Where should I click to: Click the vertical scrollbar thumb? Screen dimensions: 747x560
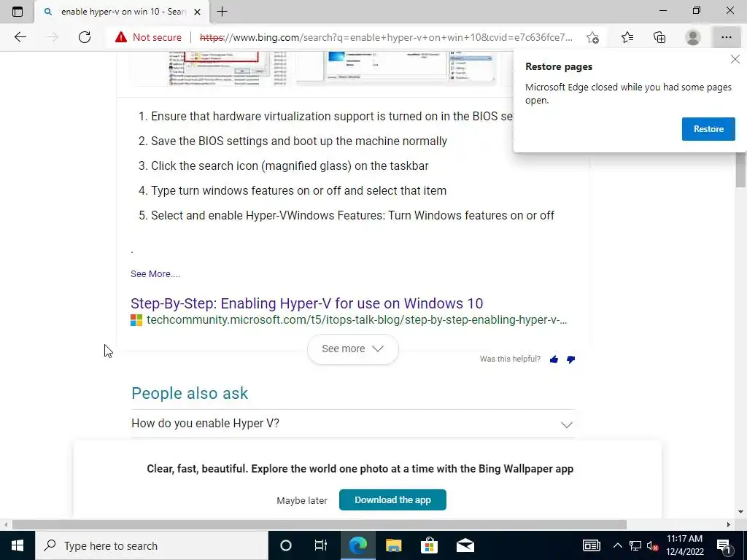coord(740,169)
